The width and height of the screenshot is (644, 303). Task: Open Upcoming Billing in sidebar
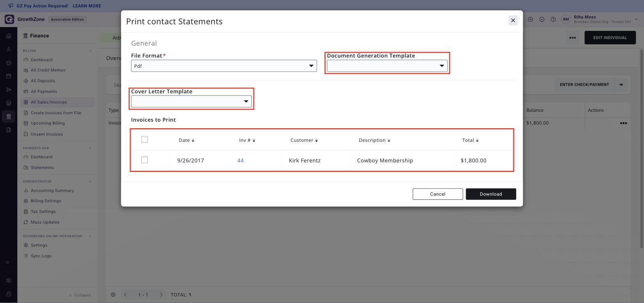[48, 123]
